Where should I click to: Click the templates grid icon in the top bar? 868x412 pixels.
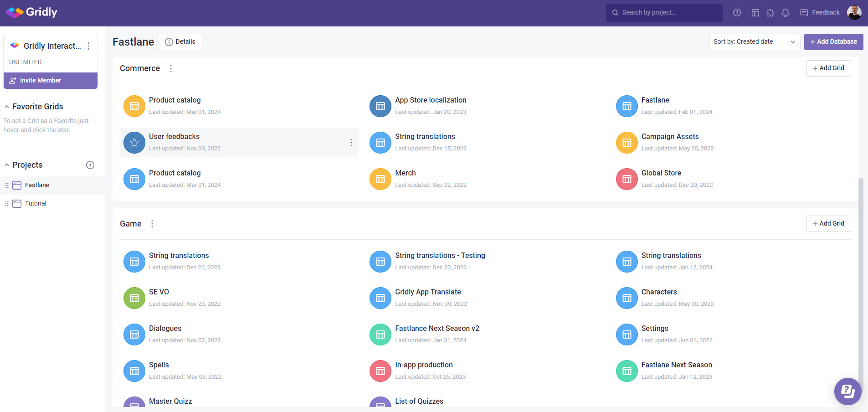(756, 12)
